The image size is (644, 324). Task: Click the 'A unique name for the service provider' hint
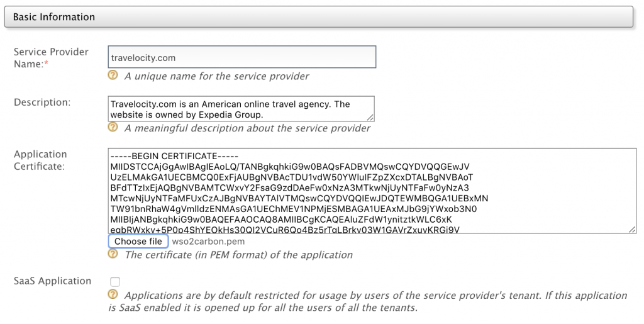[216, 76]
